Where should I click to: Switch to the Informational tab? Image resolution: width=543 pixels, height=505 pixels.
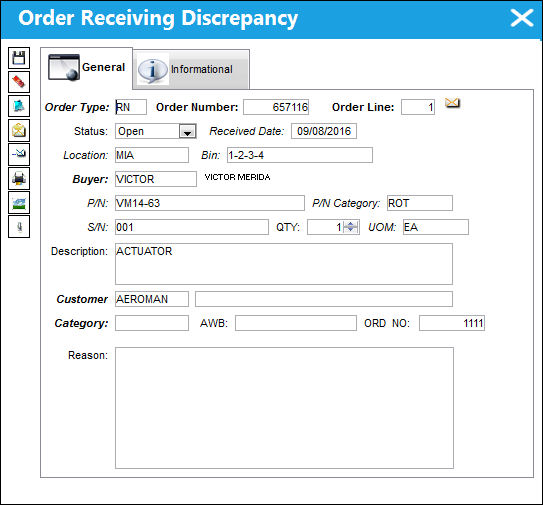(x=191, y=70)
